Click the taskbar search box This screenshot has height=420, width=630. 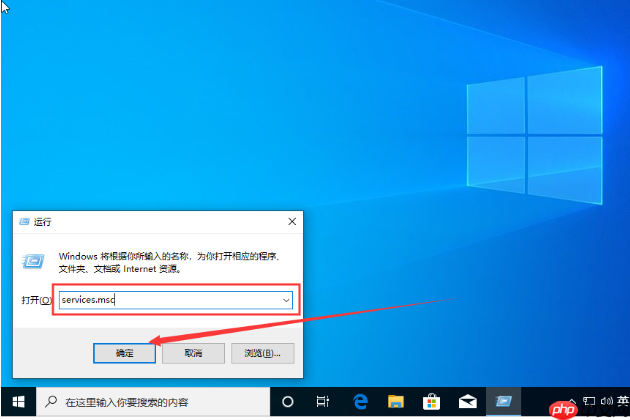(x=153, y=402)
